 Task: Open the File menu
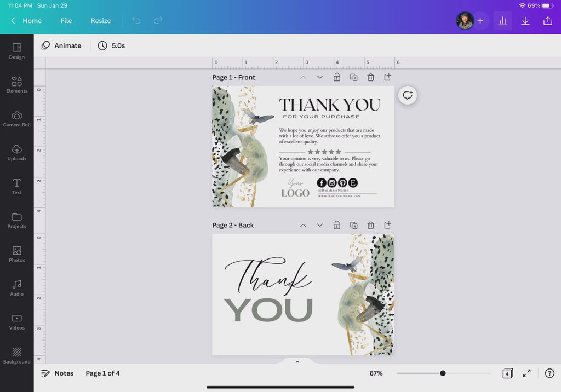point(66,21)
